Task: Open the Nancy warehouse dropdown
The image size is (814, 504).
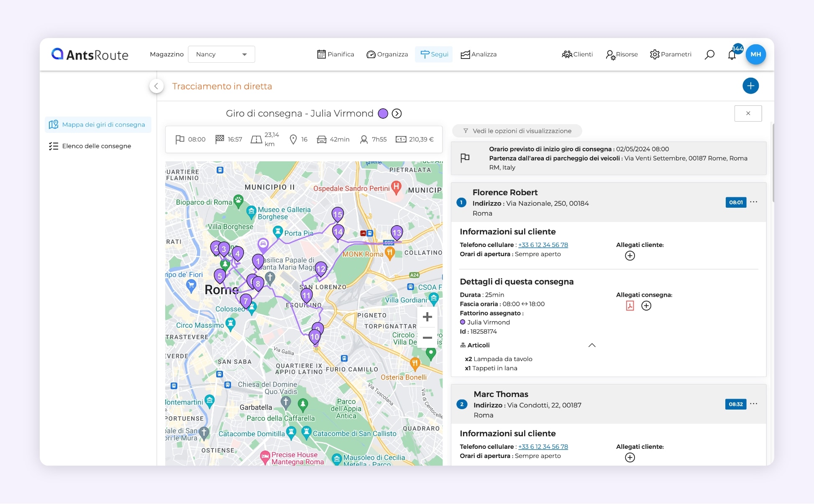Action: point(221,54)
